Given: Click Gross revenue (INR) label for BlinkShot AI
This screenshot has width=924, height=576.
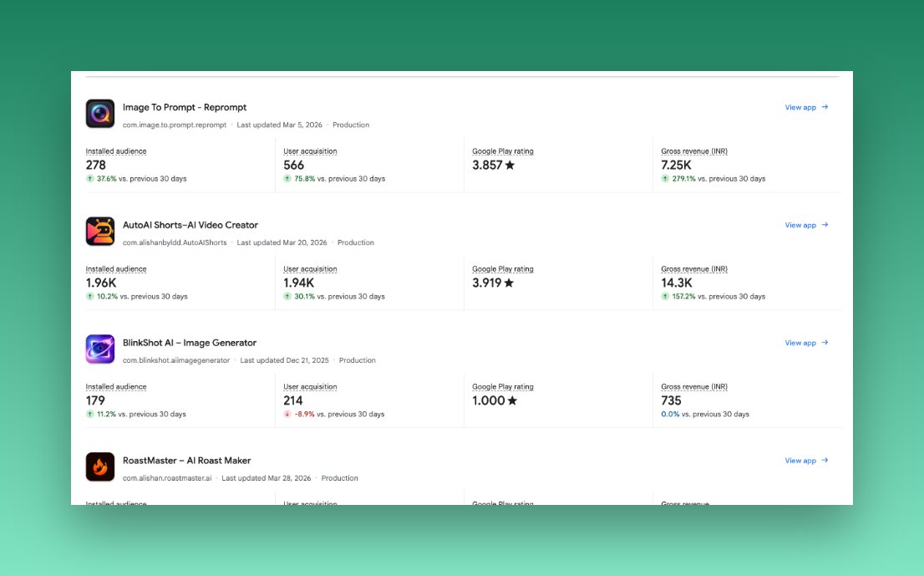Looking at the screenshot, I should click(x=694, y=387).
